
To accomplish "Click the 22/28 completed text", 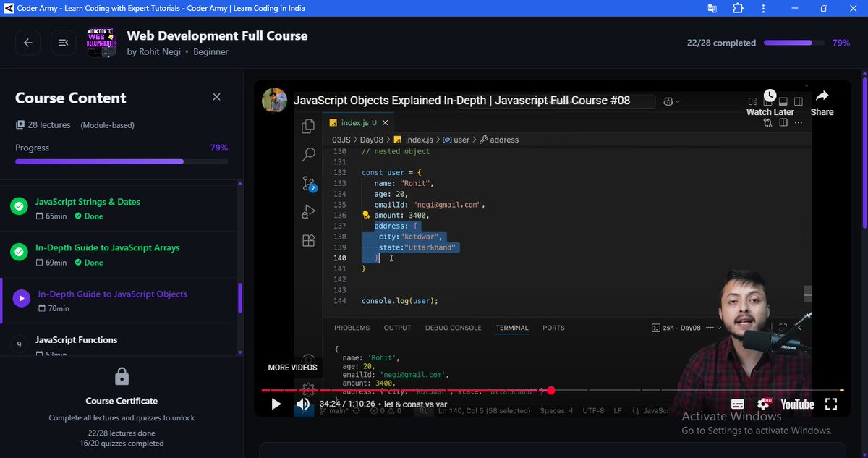I will coord(721,43).
